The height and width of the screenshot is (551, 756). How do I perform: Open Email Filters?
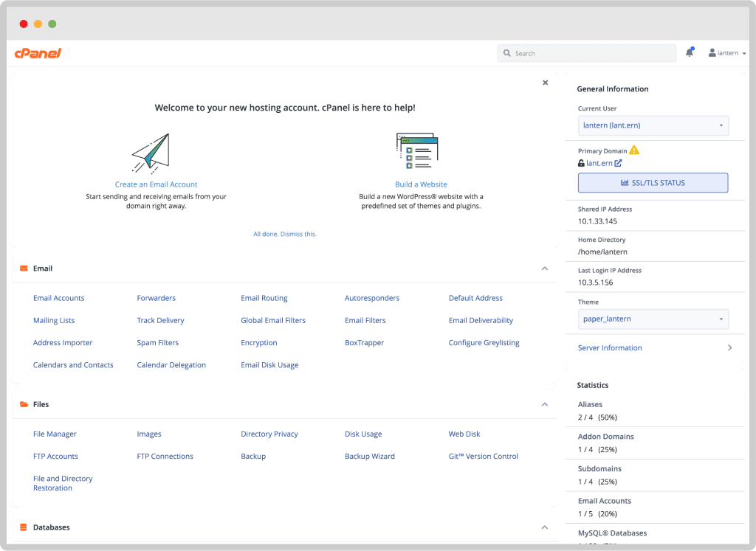coord(365,320)
